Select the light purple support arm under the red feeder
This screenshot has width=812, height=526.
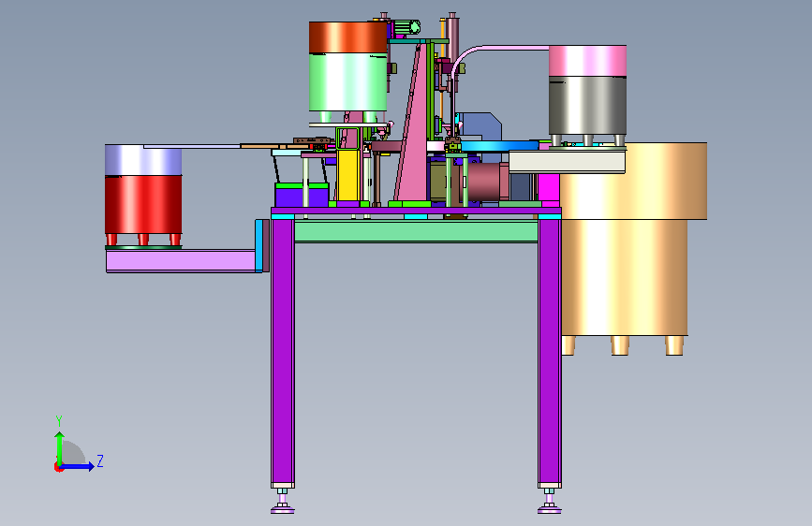(181, 260)
